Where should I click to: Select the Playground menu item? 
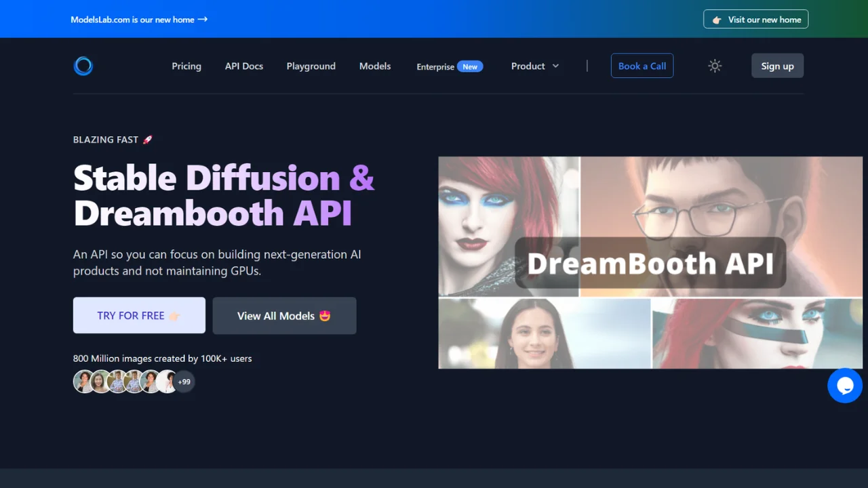point(311,66)
